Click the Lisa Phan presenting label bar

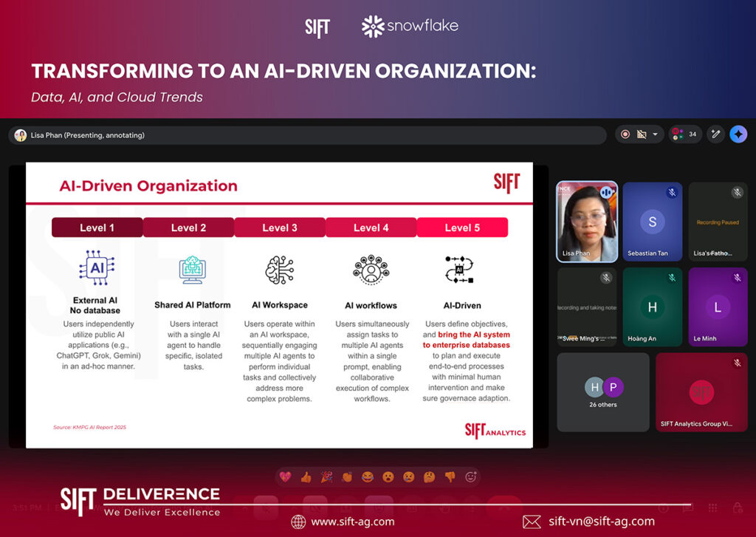pos(307,135)
